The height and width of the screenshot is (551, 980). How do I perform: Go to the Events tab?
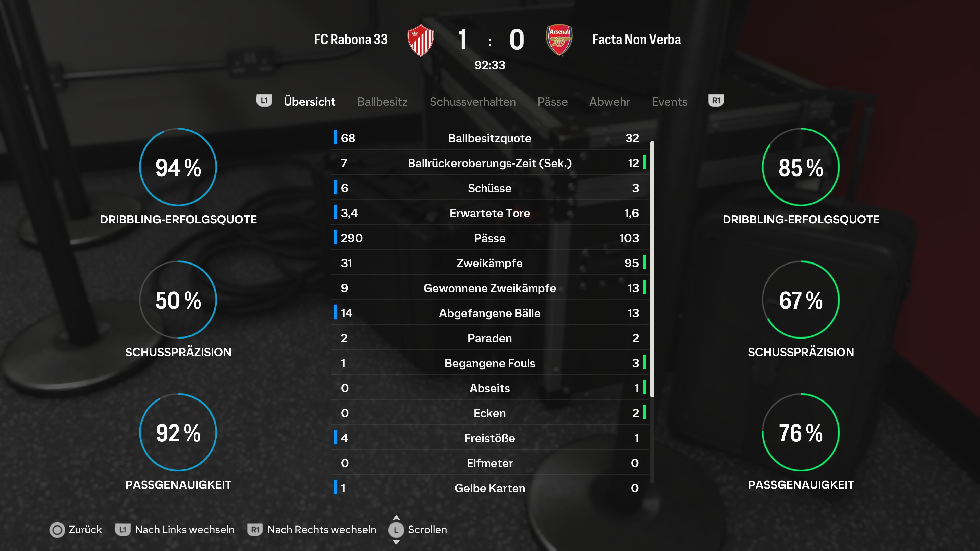(x=670, y=102)
